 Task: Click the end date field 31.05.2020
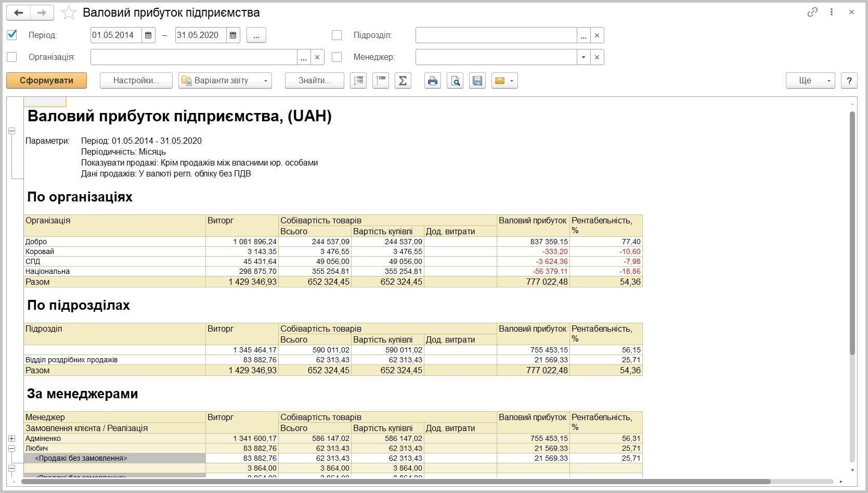tap(201, 35)
